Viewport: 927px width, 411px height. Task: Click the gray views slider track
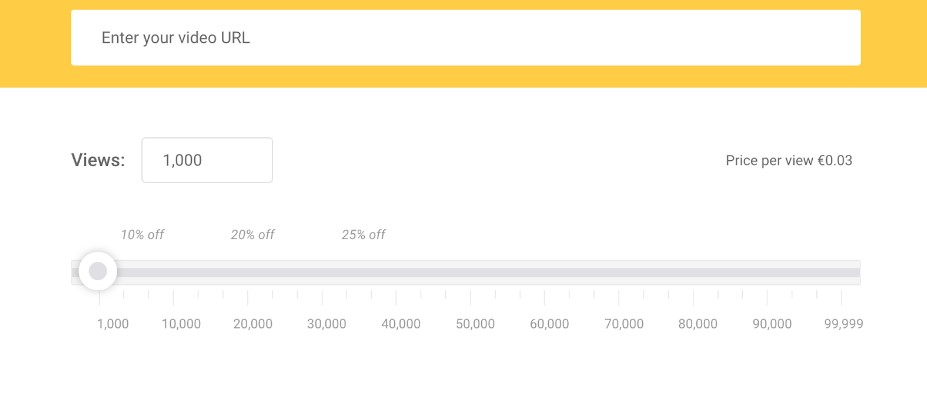[480, 272]
